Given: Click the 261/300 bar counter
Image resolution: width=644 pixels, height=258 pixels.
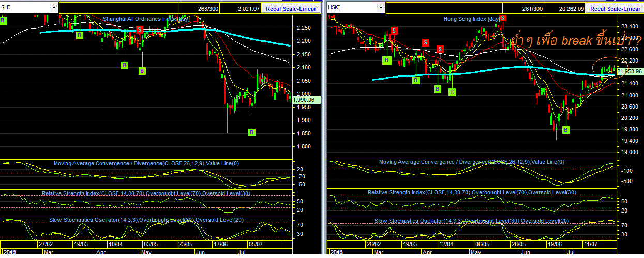Looking at the screenshot, I should pyautogui.click(x=532, y=8).
